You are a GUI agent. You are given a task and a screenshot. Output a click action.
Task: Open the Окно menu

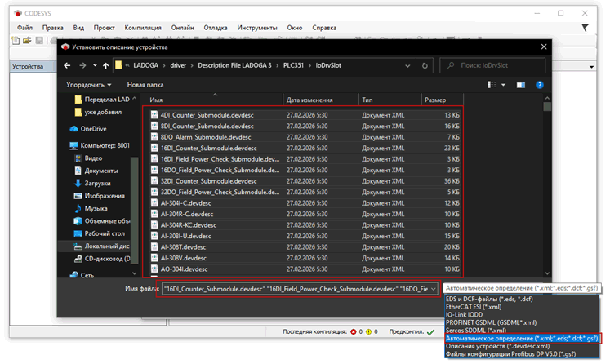[x=295, y=28]
